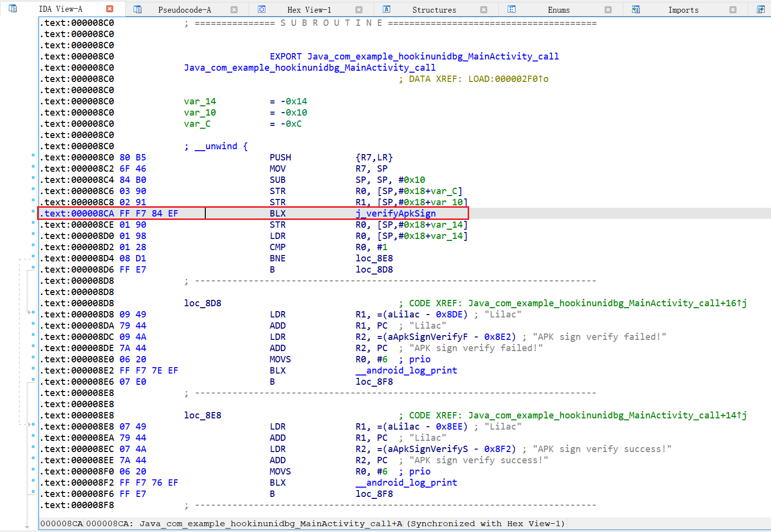Screen dimensions: 771x532
Task: Follow the j_verifyApkSign call target
Action: [395, 214]
